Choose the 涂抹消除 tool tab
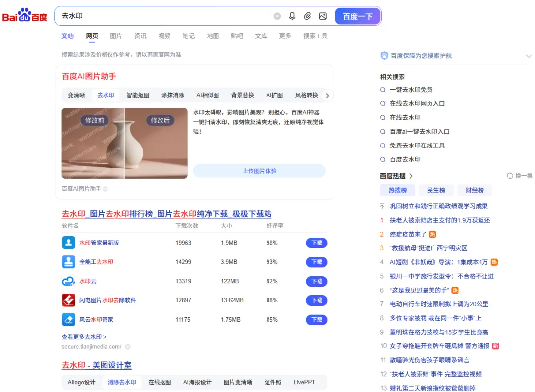 pos(173,95)
